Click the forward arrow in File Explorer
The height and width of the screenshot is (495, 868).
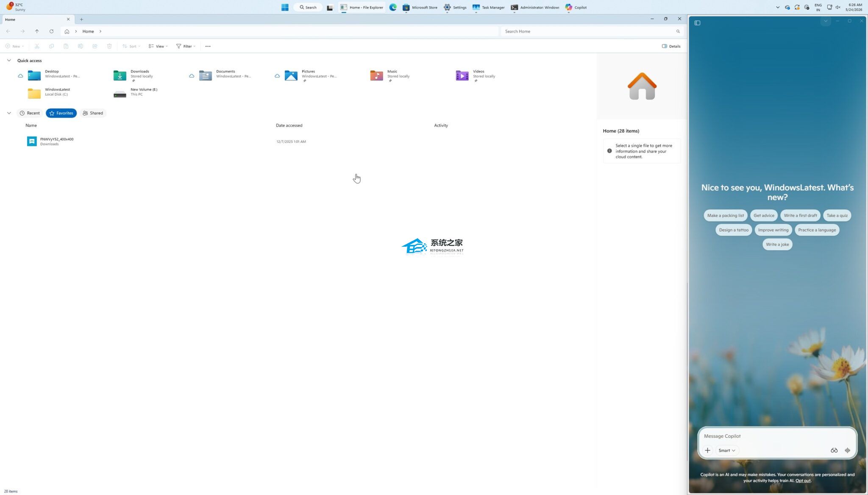[22, 31]
